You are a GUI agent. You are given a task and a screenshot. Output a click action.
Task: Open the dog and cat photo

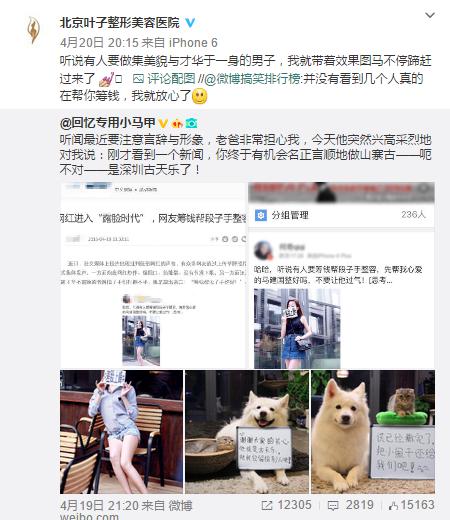click(373, 432)
